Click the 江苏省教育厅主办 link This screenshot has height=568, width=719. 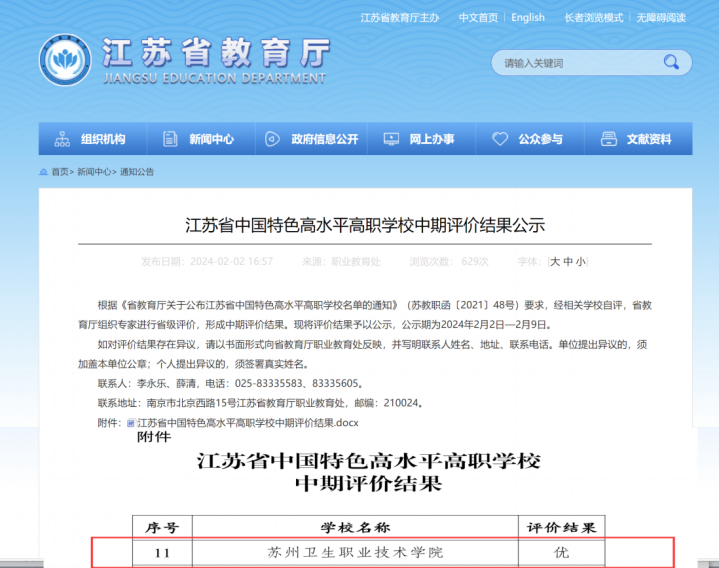click(400, 18)
